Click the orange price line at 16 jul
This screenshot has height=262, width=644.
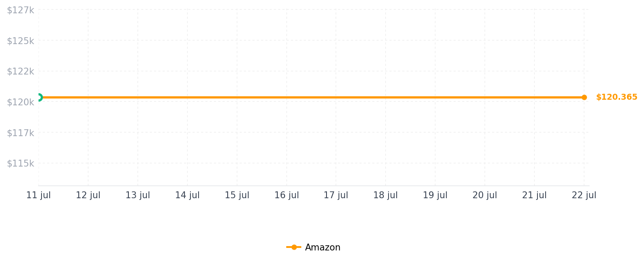tap(287, 97)
